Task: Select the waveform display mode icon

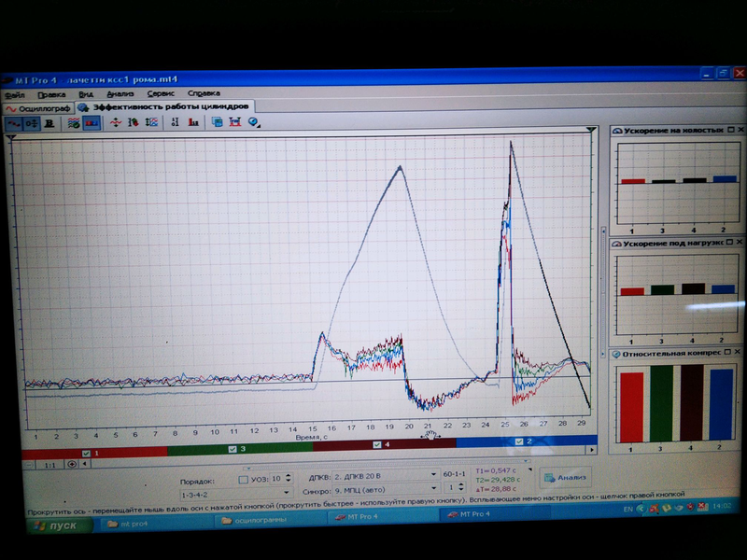Action: [13, 124]
